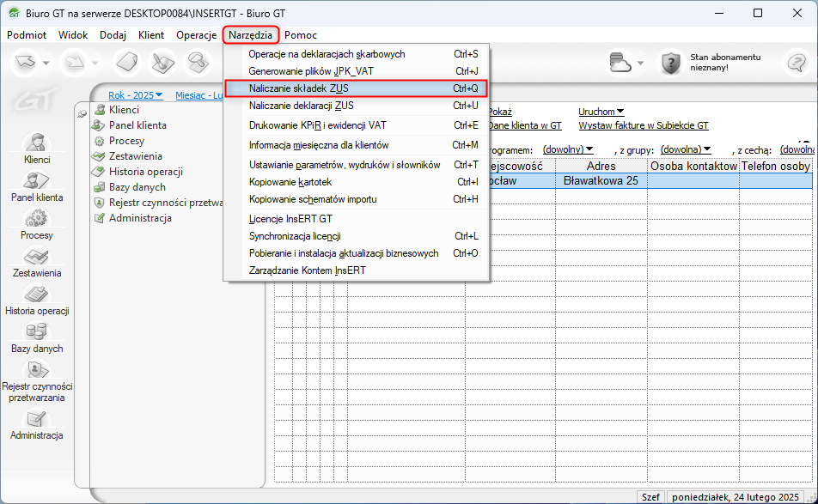The height and width of the screenshot is (504, 818).
Task: Choose Pobieranie i instalacja aktualizacji biznesowych
Action: 356,253
